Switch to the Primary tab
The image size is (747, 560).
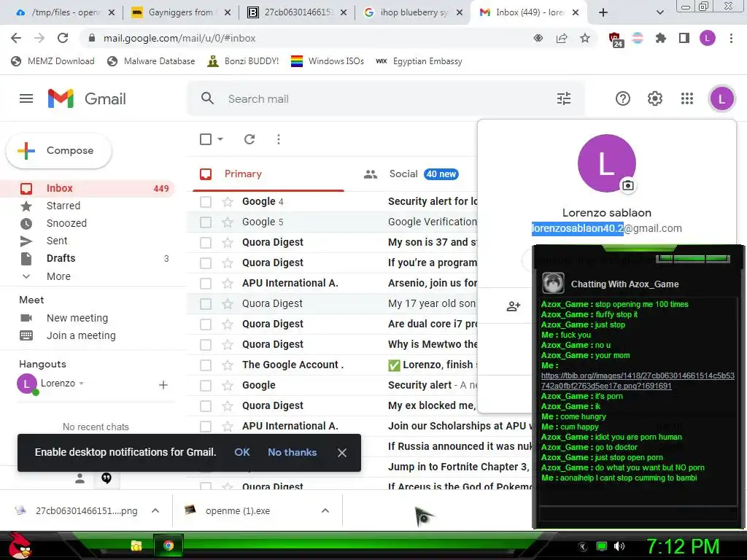point(268,174)
